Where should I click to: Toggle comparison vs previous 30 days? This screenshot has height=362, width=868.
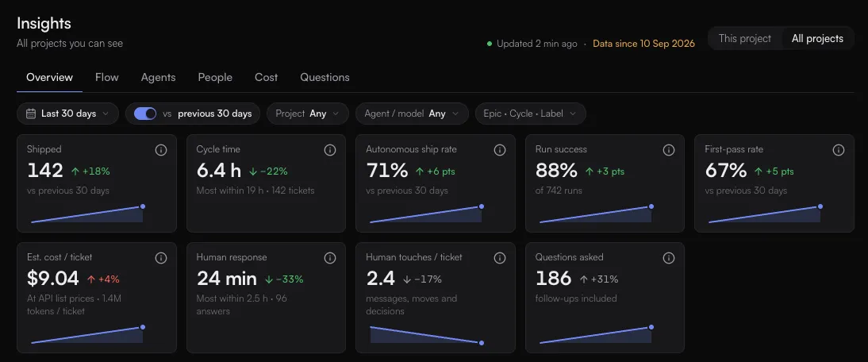(145, 114)
